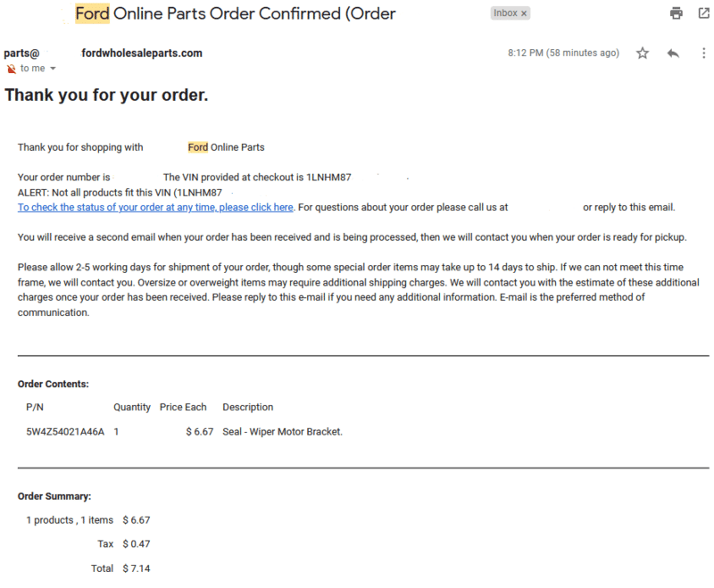Screen dimensions: 714x588
Task: Reply using the arrow icon
Action: coord(673,54)
